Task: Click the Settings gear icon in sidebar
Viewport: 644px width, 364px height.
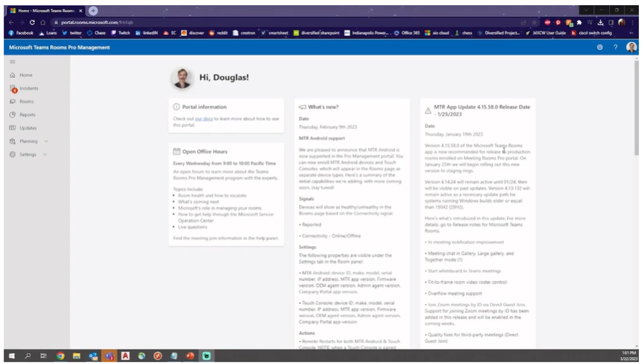Action: tap(12, 155)
